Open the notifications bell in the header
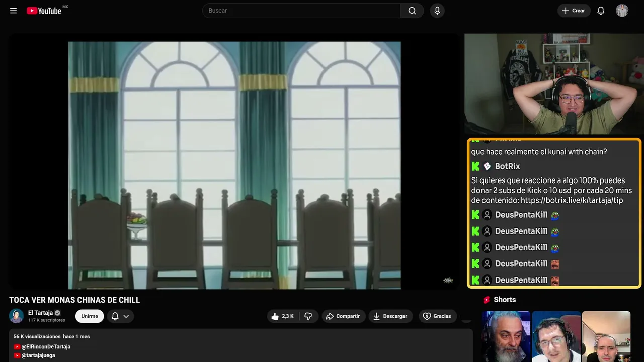 point(601,11)
